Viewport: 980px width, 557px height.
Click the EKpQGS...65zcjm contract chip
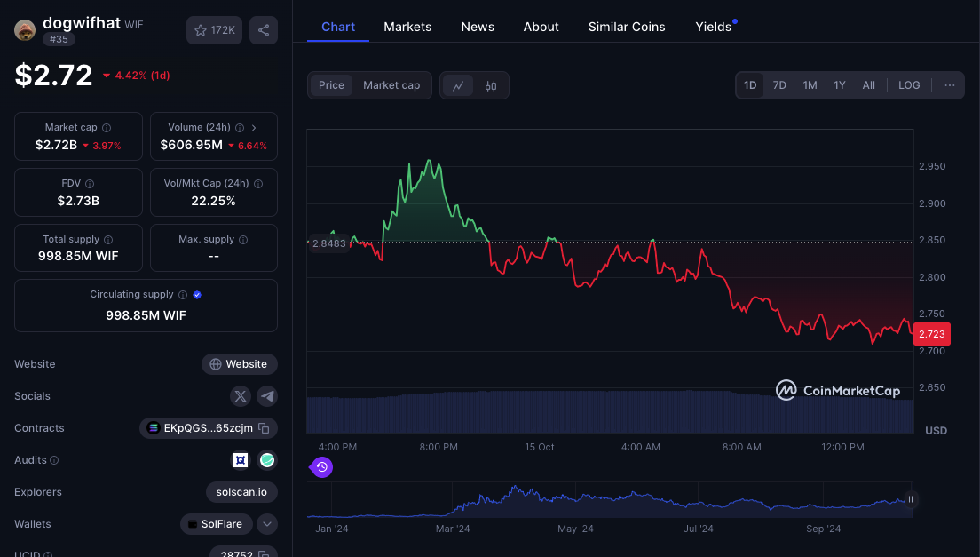[209, 428]
